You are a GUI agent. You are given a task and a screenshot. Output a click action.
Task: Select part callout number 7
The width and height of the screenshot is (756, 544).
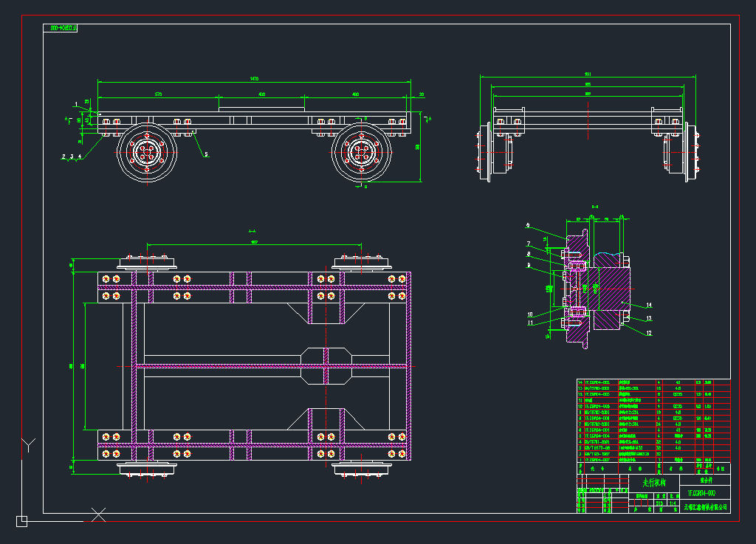[x=529, y=244]
